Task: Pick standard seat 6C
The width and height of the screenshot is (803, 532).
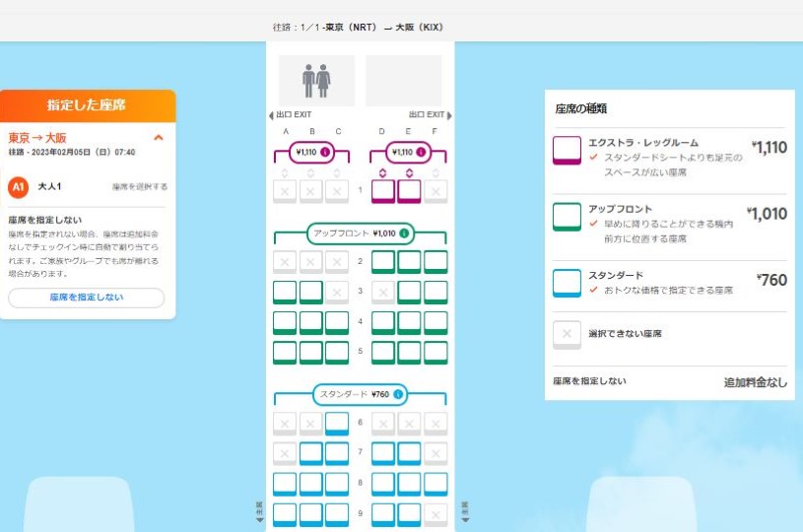Action: 337,424
